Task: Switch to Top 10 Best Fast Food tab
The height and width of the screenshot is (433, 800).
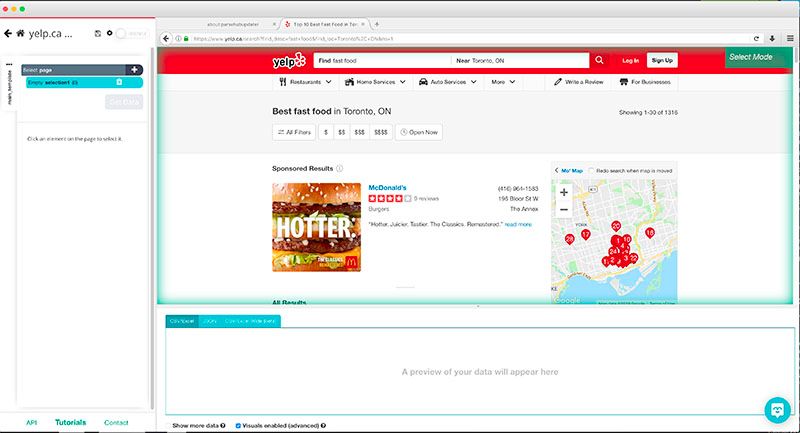Action: pyautogui.click(x=325, y=24)
